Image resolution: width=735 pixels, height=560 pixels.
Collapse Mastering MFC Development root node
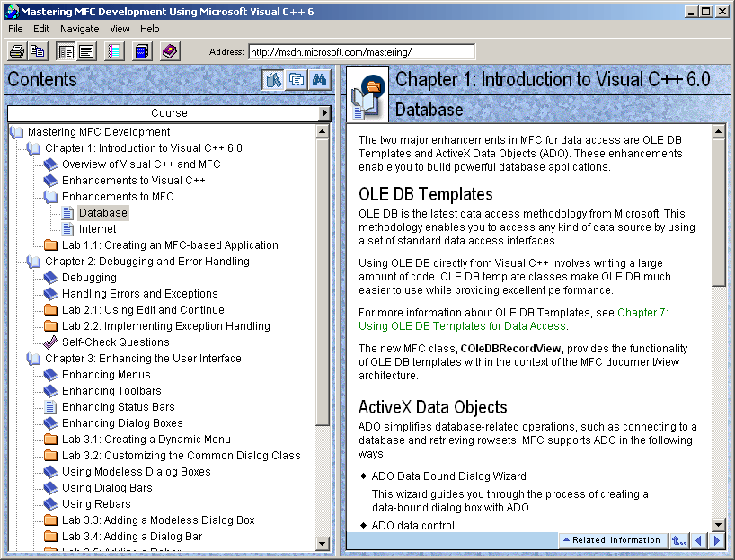point(16,132)
